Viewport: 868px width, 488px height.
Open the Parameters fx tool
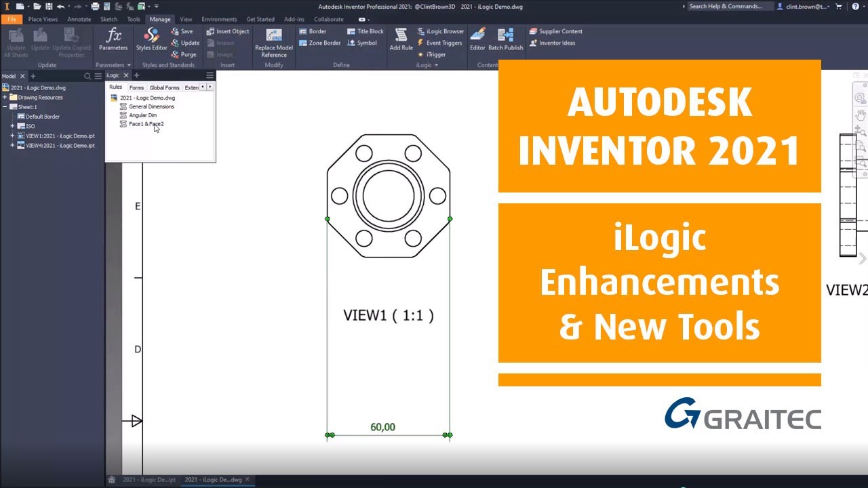click(113, 40)
